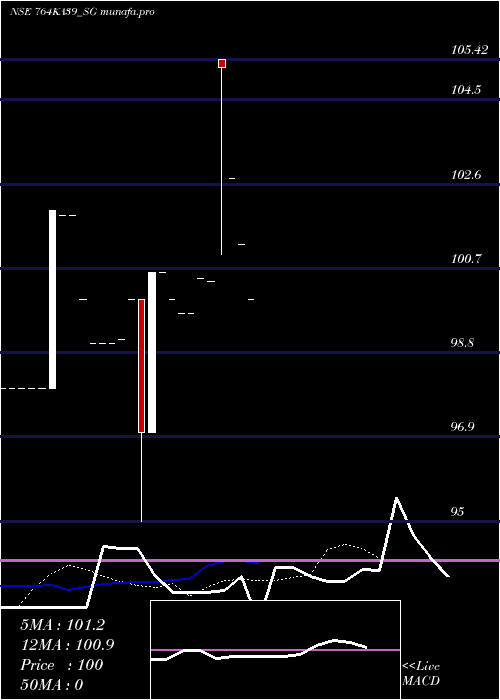Click the 105.42 price level label

click(x=469, y=50)
